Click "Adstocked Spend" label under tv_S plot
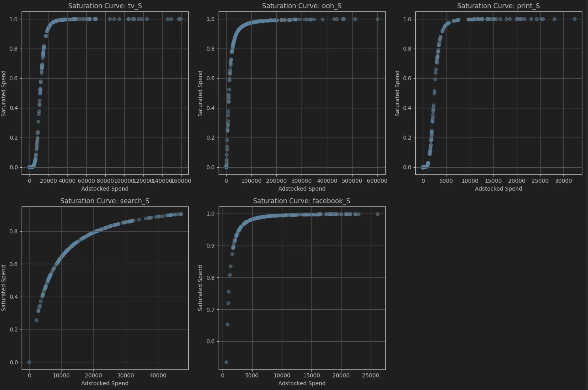The width and height of the screenshot is (588, 390). pyautogui.click(x=105, y=189)
